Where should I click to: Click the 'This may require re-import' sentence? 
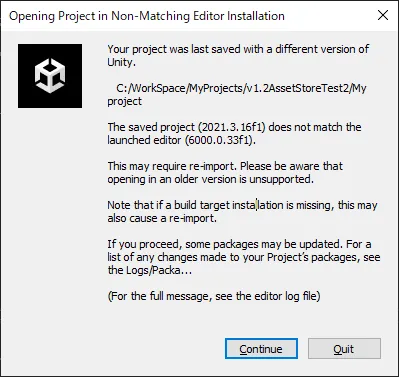[x=173, y=166]
